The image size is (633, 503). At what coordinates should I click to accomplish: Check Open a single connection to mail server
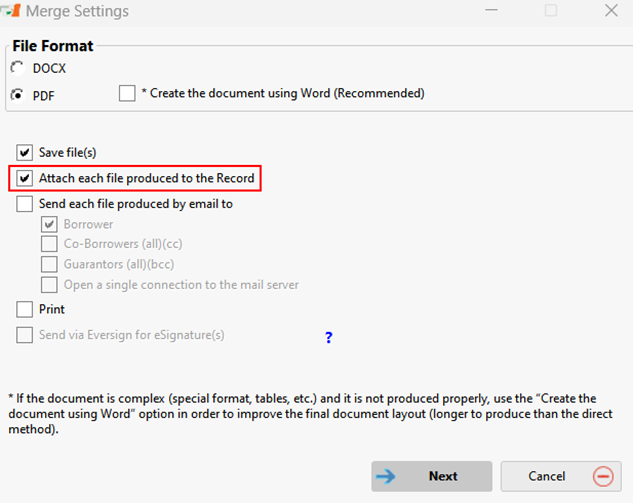click(x=49, y=285)
